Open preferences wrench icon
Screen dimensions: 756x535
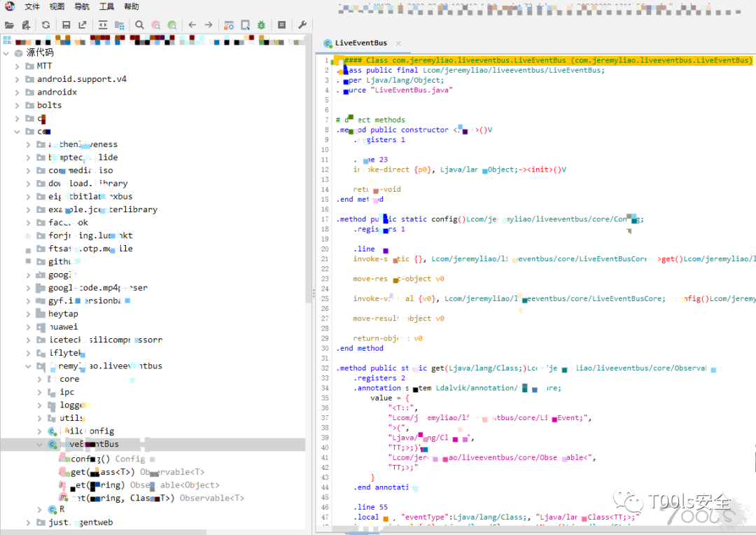pos(302,25)
